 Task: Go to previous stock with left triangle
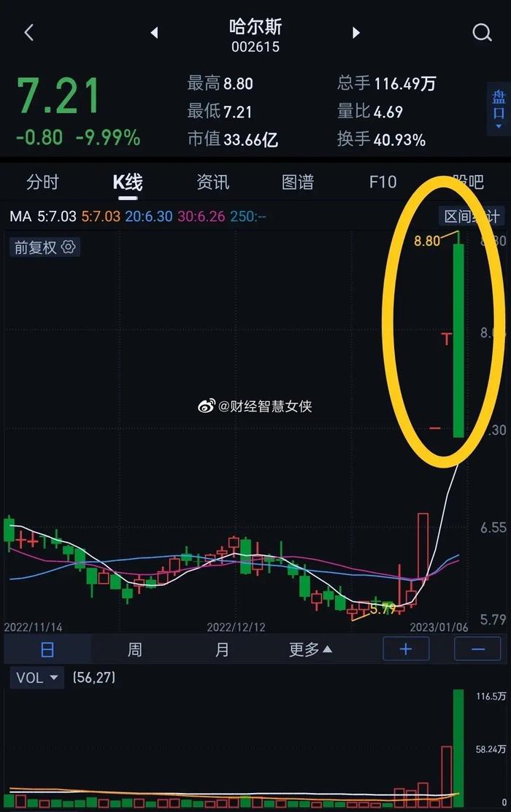coord(154,33)
